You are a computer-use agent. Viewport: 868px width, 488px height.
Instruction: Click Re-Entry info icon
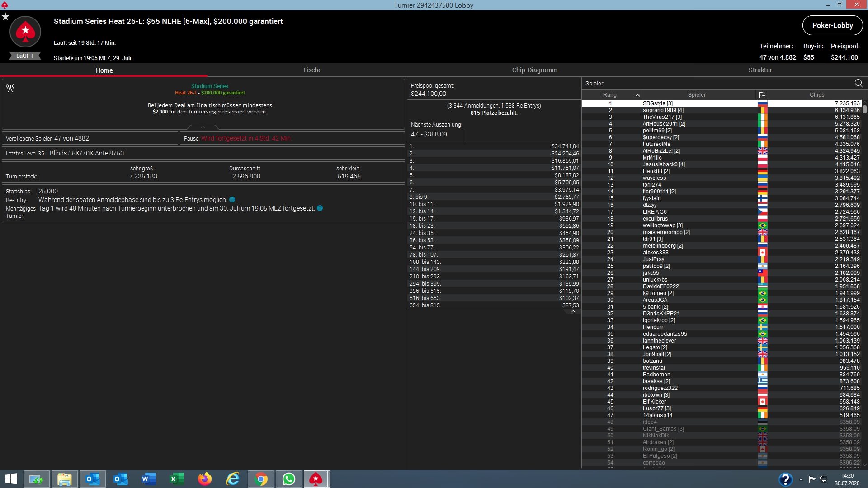(x=232, y=200)
